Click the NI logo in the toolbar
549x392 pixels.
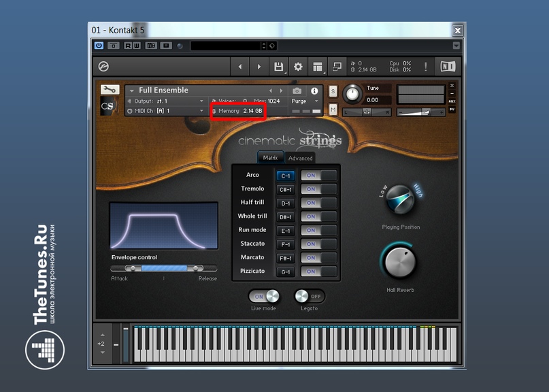point(448,67)
